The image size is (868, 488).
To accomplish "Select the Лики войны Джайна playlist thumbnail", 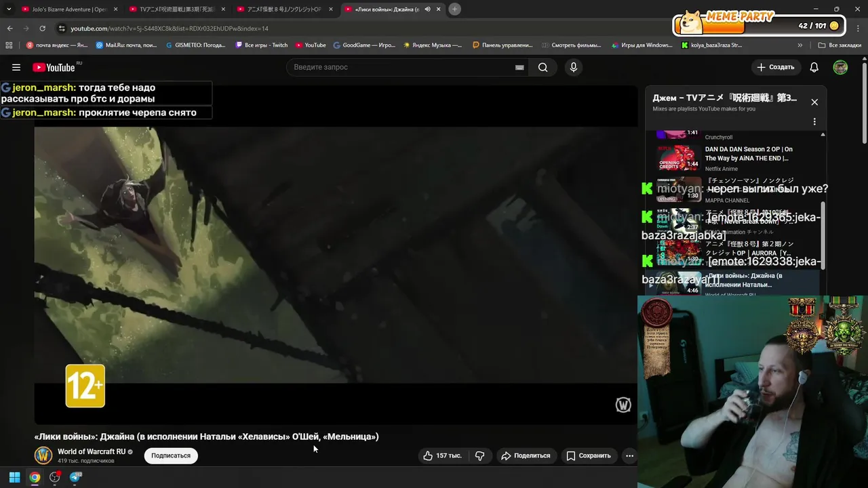I will [679, 283].
